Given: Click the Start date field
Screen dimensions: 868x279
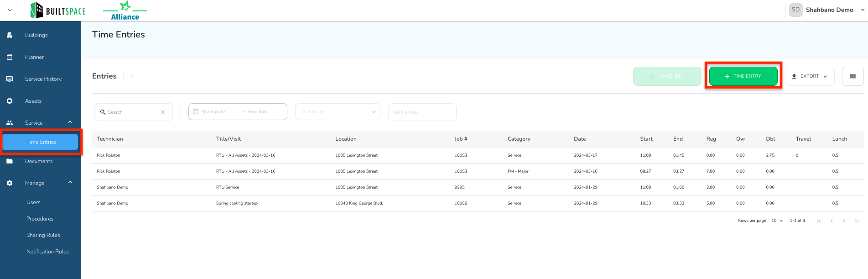Looking at the screenshot, I should [x=213, y=112].
